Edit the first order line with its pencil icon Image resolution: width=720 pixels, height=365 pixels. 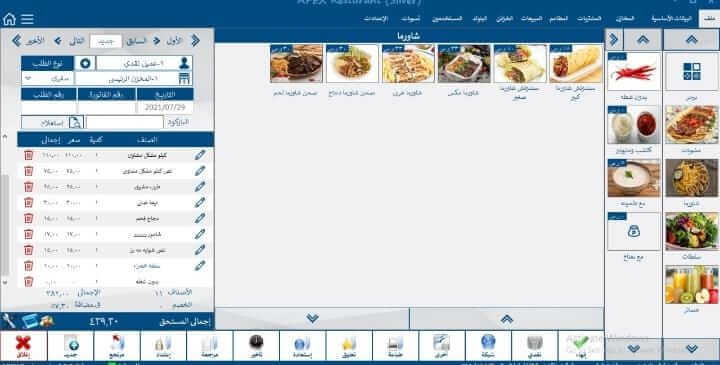pyautogui.click(x=200, y=155)
